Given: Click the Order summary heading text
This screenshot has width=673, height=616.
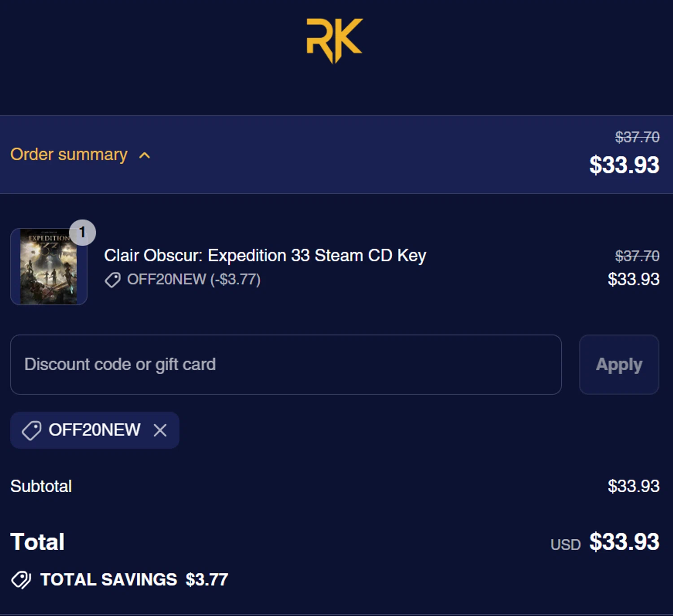Looking at the screenshot, I should [69, 154].
